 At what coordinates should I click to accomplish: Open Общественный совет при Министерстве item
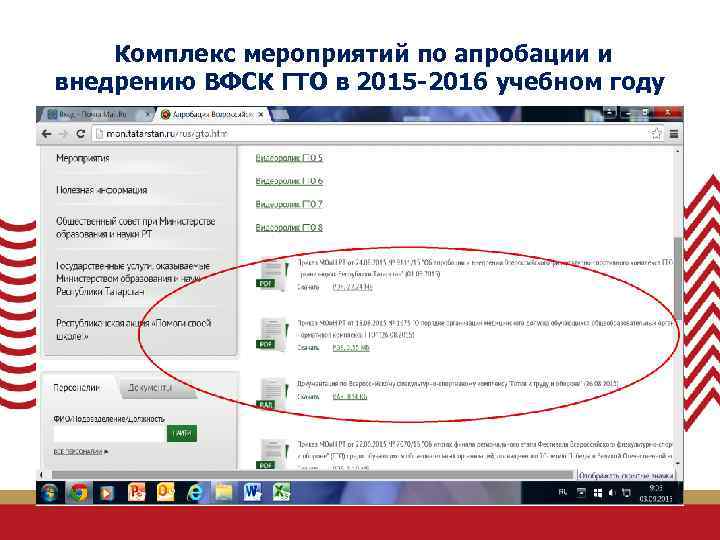point(135,228)
